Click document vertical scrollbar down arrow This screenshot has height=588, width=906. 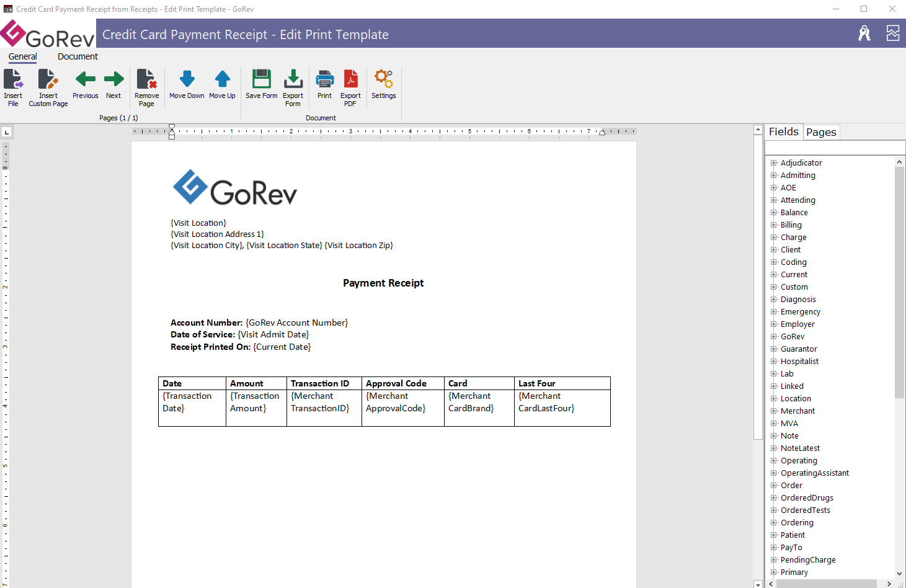(x=758, y=584)
